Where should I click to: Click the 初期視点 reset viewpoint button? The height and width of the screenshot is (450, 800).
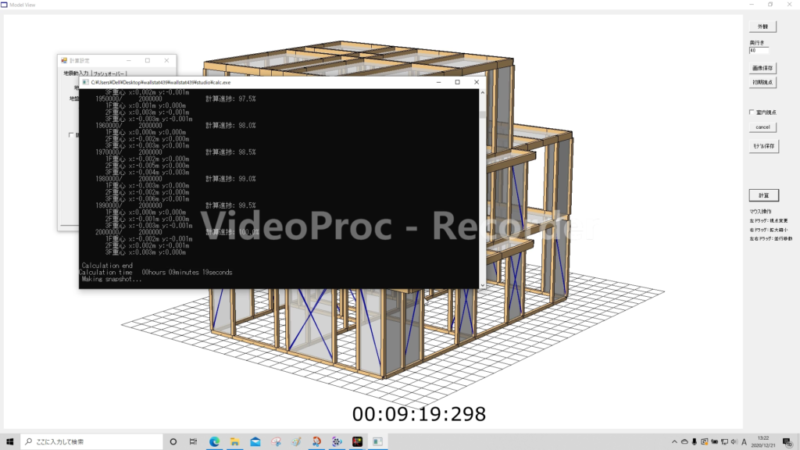tap(763, 82)
